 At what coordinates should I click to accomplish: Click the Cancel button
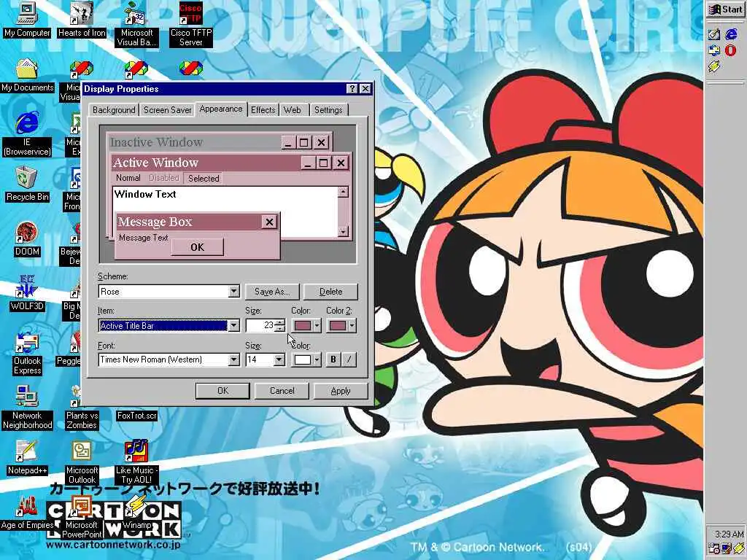282,391
